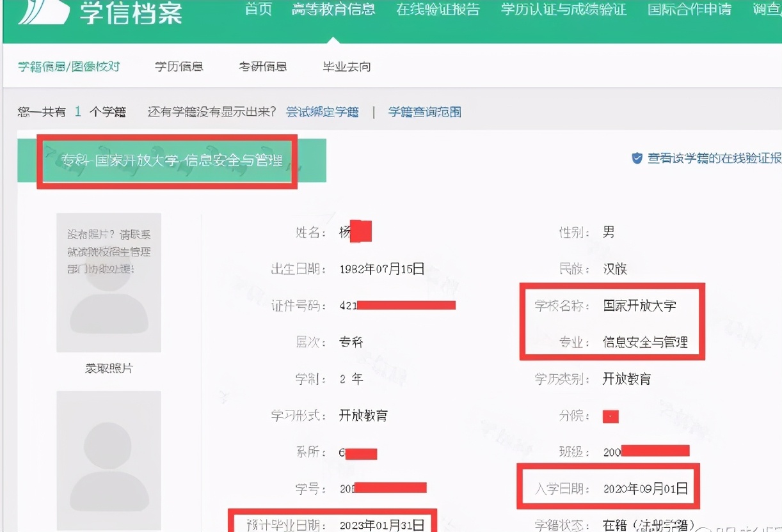Open 在线验证报告 menu item

[x=438, y=10]
